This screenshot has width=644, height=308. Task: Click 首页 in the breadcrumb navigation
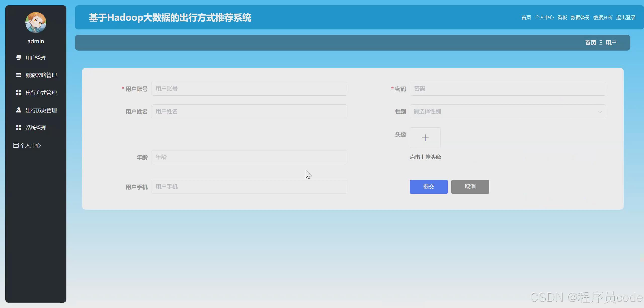tap(590, 43)
